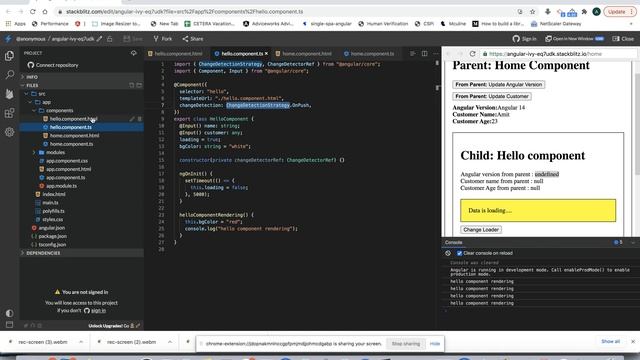Image resolution: width=640 pixels, height=360 pixels.
Task: Delete hello.component.html trash icon
Action: coord(139,119)
